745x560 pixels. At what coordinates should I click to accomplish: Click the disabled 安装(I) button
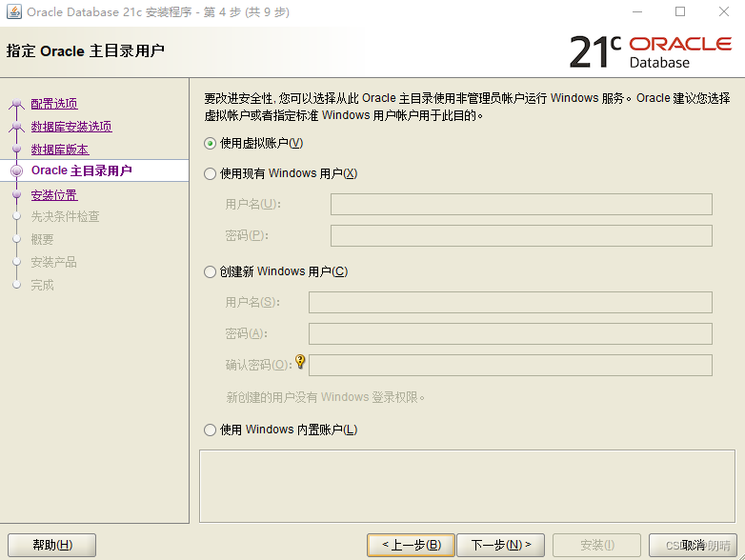tap(596, 545)
